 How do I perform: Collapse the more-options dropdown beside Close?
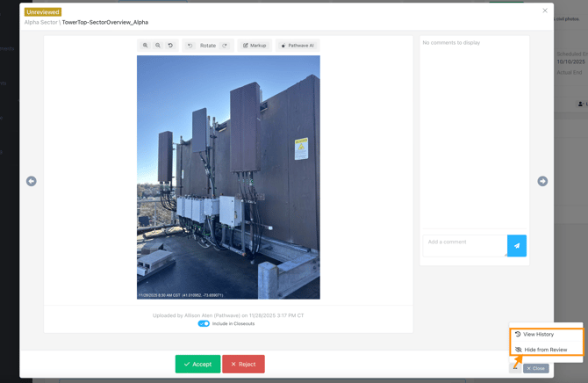(x=515, y=367)
